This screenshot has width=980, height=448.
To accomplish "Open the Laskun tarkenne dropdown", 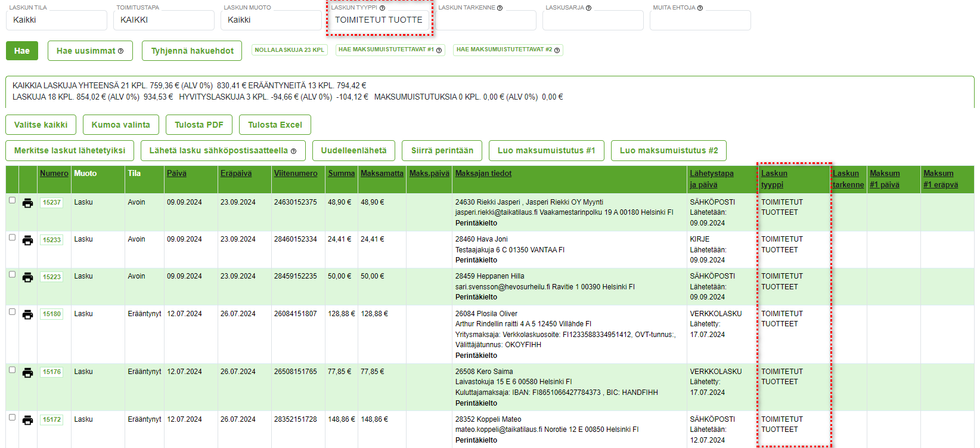I will click(x=486, y=20).
